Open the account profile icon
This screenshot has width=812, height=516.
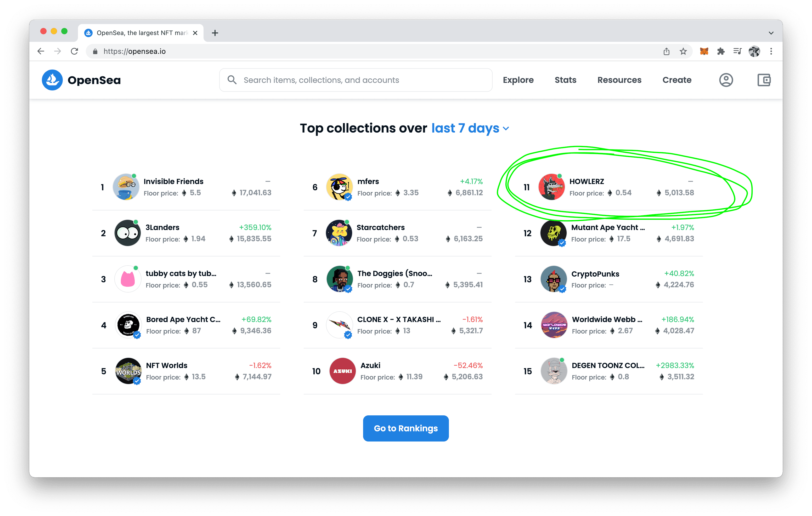point(726,80)
